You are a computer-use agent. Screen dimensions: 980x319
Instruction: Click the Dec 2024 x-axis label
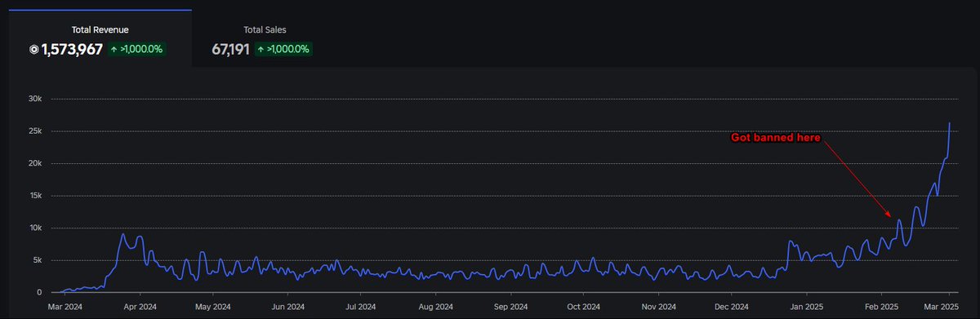click(731, 308)
